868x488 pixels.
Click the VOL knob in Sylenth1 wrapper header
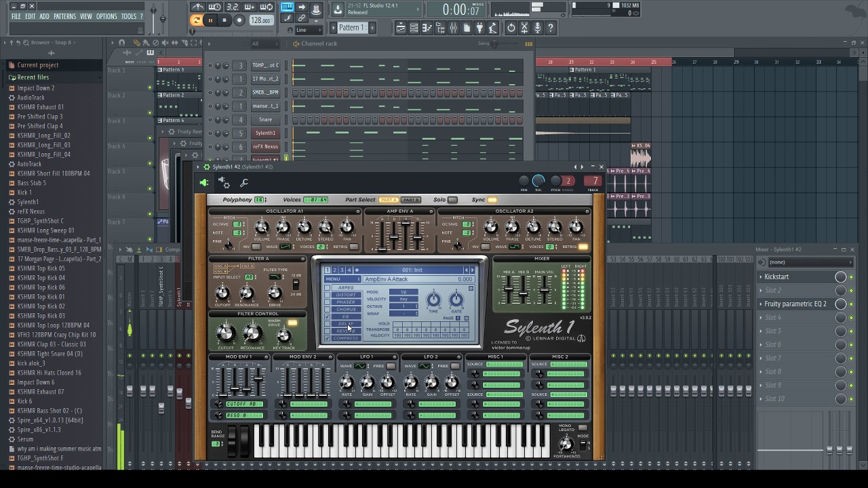pyautogui.click(x=538, y=181)
